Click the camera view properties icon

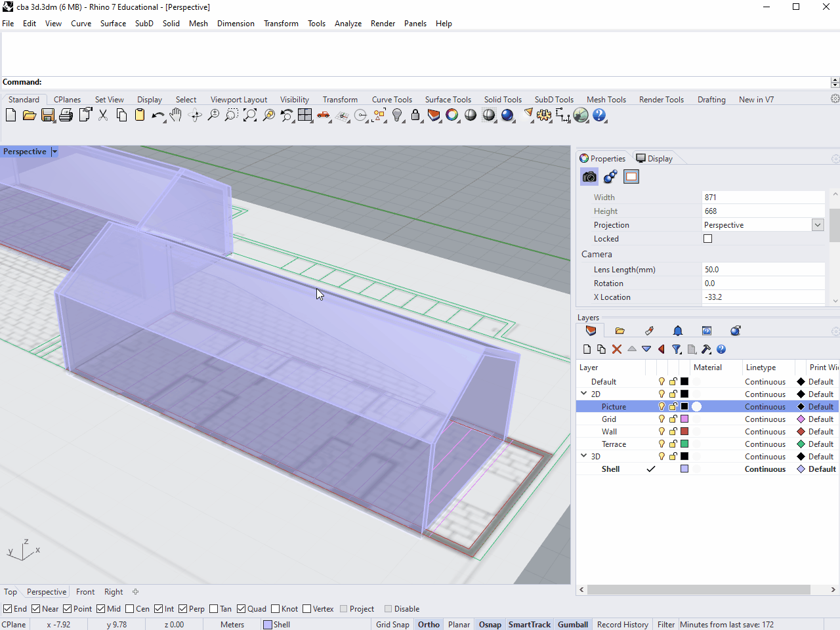[589, 177]
